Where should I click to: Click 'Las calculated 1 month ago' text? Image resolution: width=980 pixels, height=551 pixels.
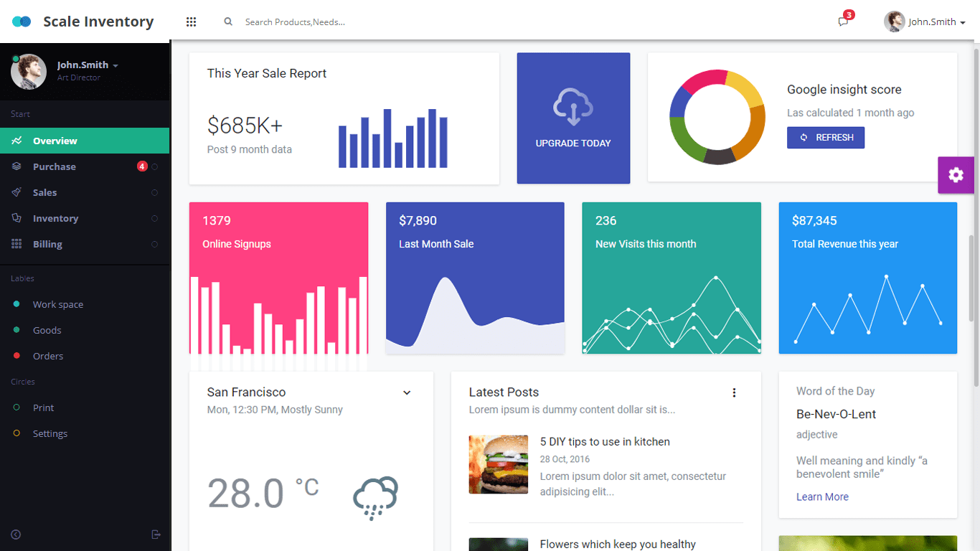point(851,113)
